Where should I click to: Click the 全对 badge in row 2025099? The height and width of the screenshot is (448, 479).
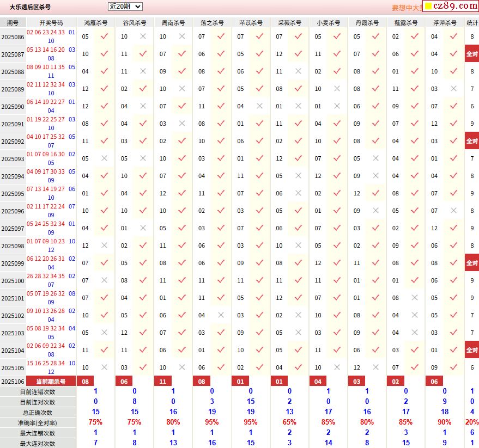coord(472,262)
